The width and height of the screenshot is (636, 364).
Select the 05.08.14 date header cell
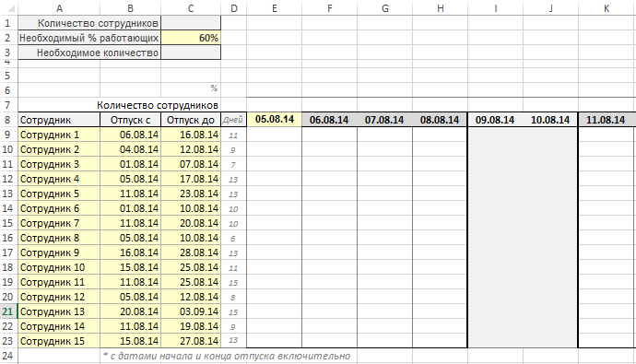coord(274,119)
